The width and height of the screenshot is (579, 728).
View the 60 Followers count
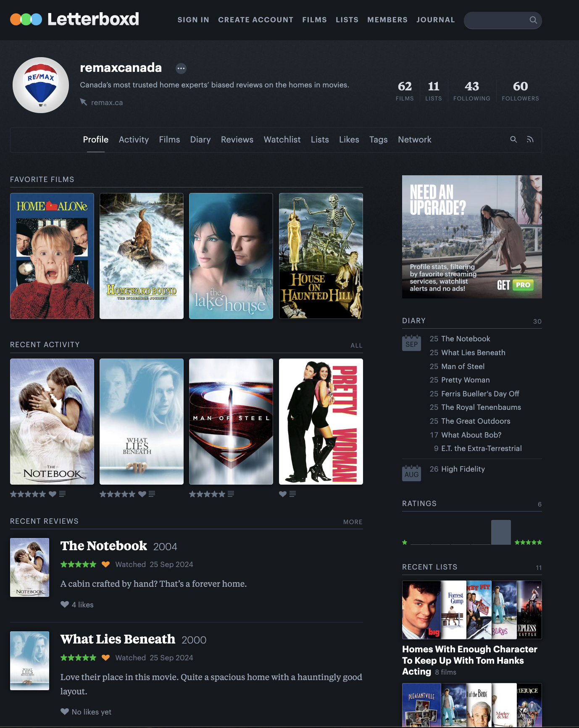point(520,91)
